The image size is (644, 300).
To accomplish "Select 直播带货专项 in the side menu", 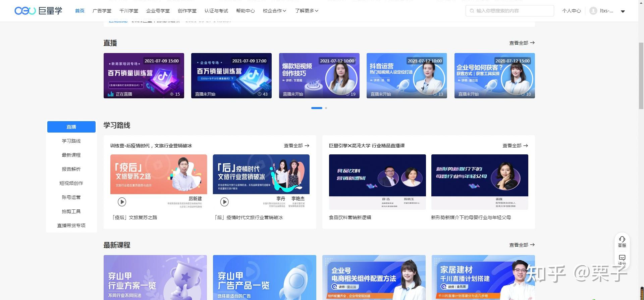I will coord(71,226).
